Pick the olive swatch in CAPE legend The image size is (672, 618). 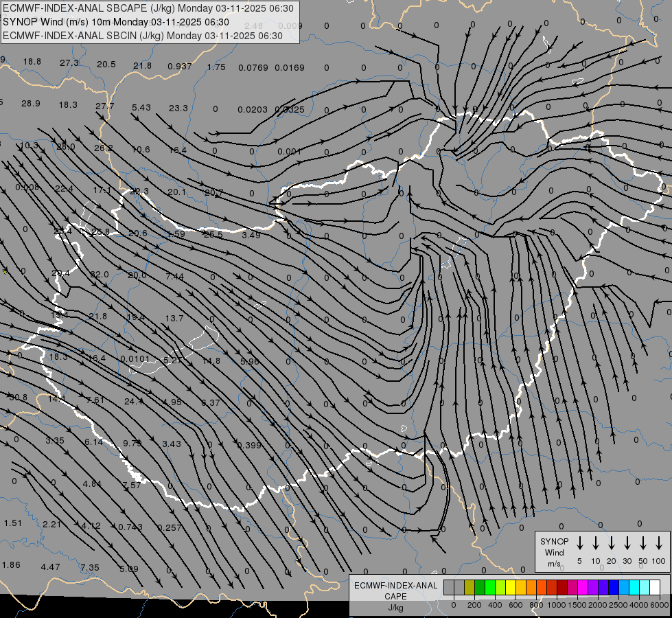coord(470,587)
